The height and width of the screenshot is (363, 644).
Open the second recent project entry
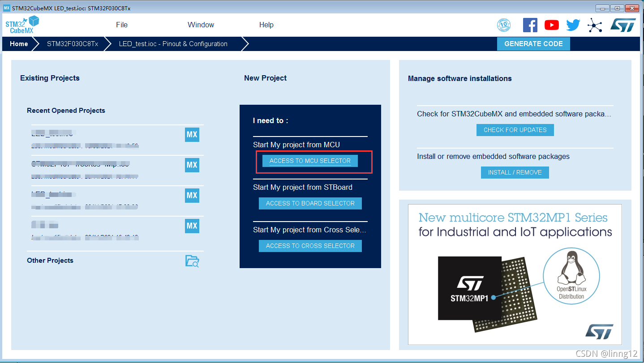[117, 171]
